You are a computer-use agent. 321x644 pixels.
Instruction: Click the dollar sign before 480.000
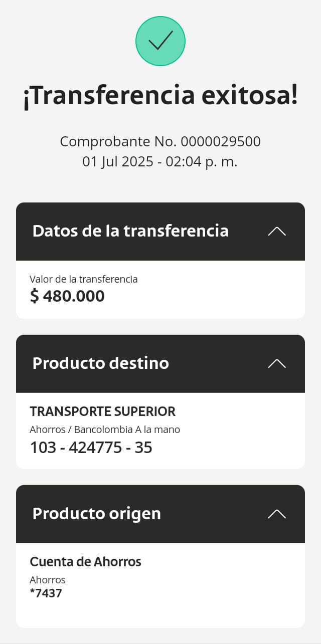click(x=34, y=296)
